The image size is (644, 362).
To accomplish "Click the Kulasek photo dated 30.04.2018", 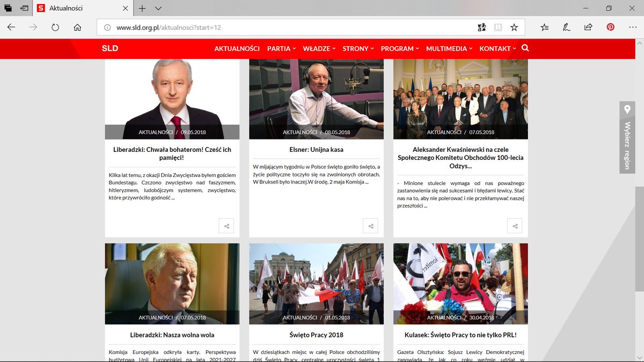I will point(460,284).
